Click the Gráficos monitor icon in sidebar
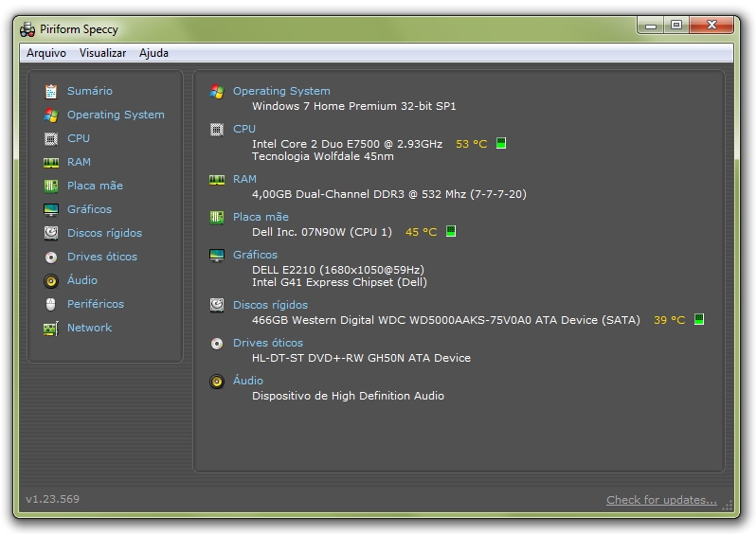This screenshot has height=534, width=756. click(51, 209)
